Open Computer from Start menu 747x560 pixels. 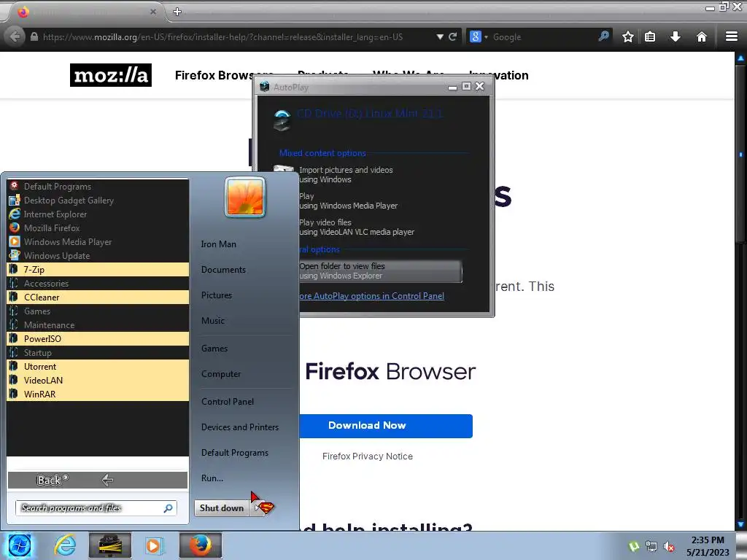coord(221,374)
